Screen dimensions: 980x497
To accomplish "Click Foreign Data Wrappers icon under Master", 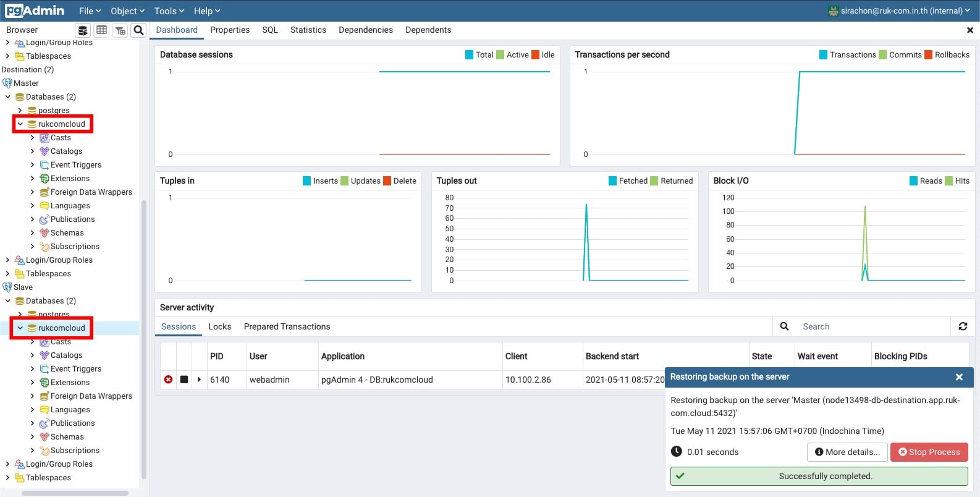I will (x=44, y=192).
